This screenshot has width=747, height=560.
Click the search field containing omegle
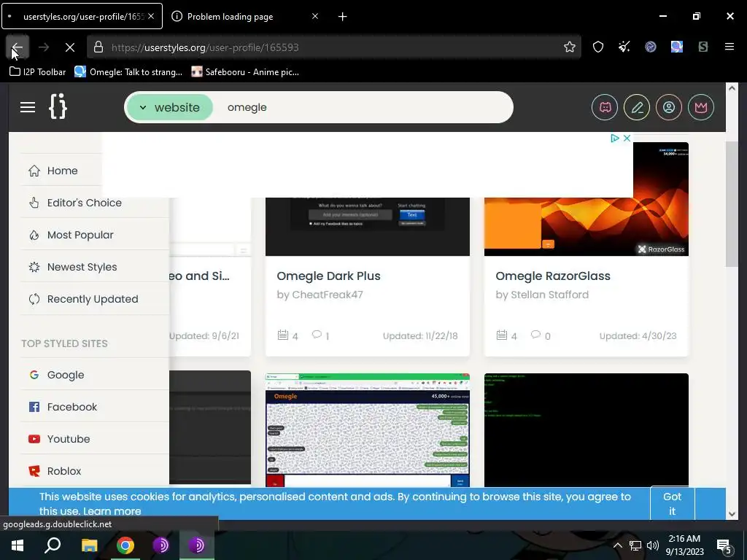coord(362,107)
